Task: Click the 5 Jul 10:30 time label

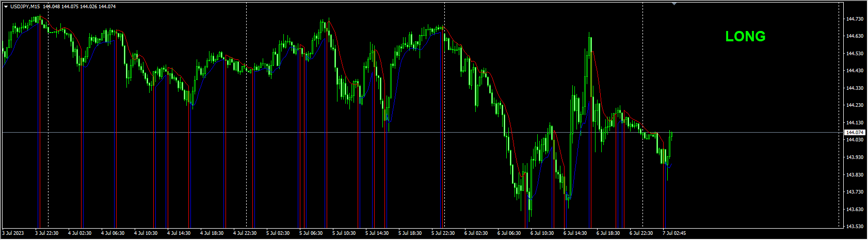Action: click(x=344, y=233)
